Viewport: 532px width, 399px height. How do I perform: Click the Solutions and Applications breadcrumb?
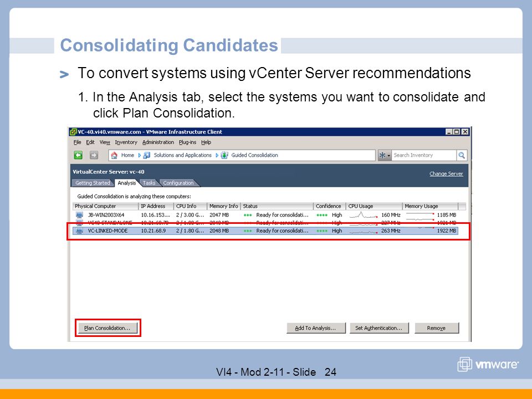tap(182, 155)
